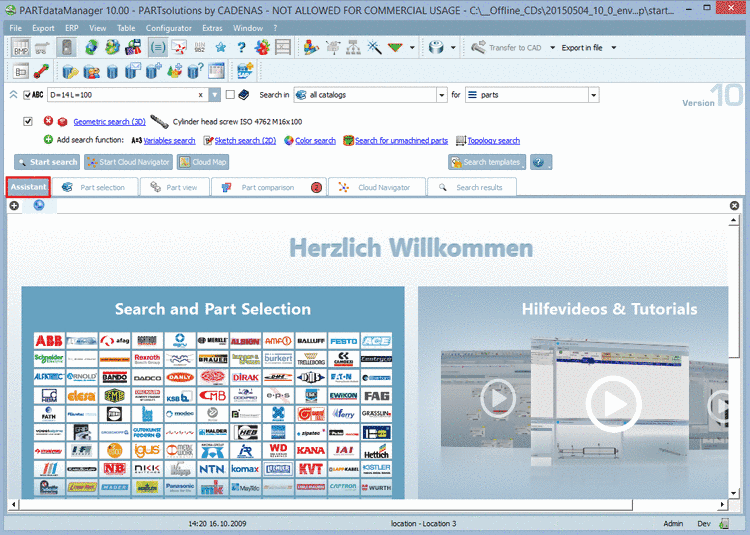Click the shopping cart toolbar icon
This screenshot has height=535, width=750.
coord(43,47)
